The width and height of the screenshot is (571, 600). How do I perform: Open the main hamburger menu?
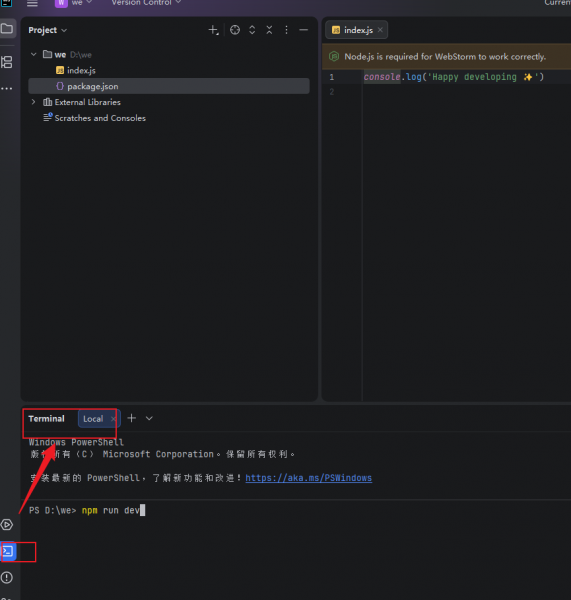(33, 3)
